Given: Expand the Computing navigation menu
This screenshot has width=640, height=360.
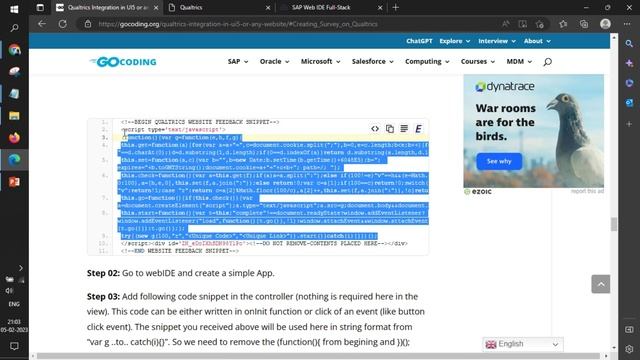Looking at the screenshot, I should (x=427, y=61).
